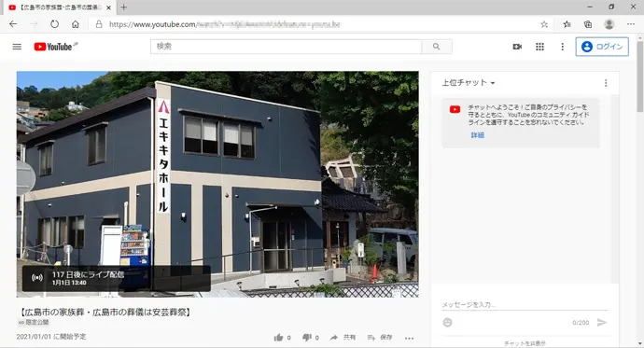Screen dimensions: 644x348
Task: Reload the page with the refresh icon
Action: point(55,24)
